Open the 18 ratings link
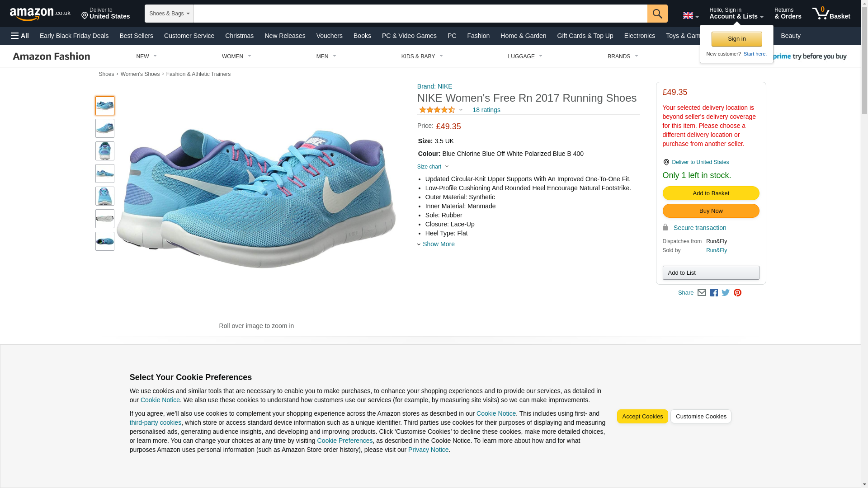 pyautogui.click(x=486, y=110)
